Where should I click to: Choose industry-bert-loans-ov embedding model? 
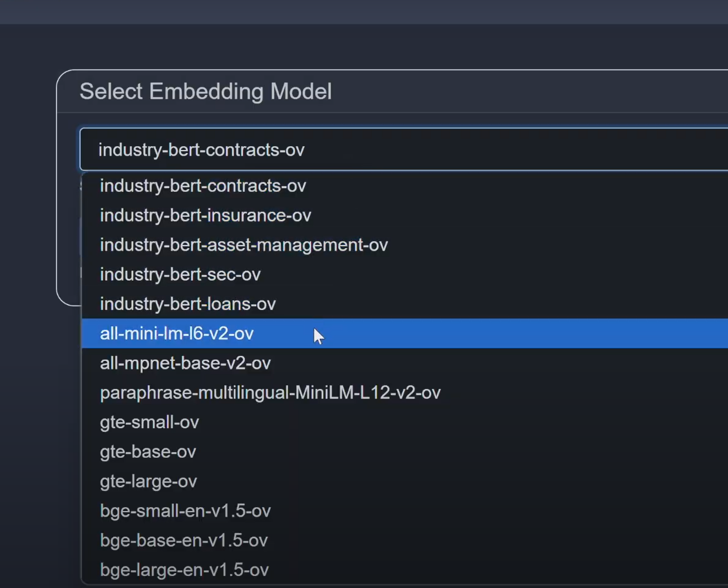coord(188,304)
